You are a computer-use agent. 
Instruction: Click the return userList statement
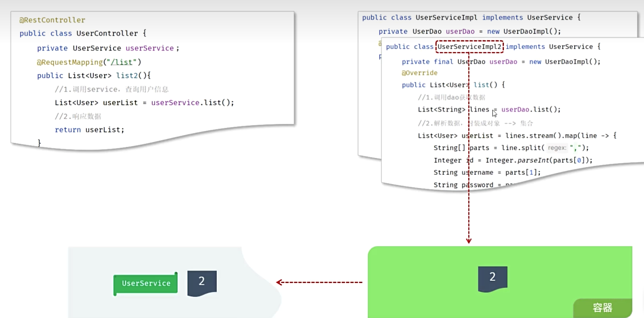tap(90, 130)
